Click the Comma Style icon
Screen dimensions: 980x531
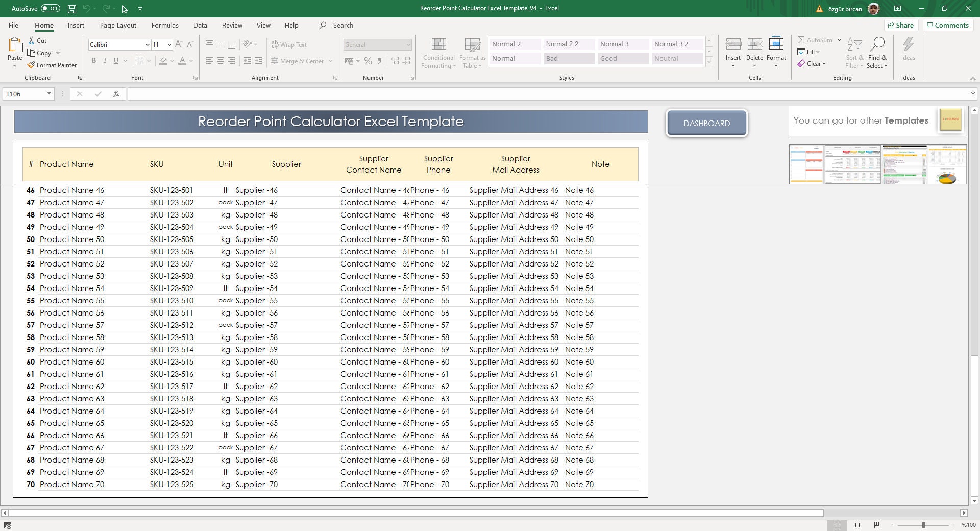pos(379,61)
